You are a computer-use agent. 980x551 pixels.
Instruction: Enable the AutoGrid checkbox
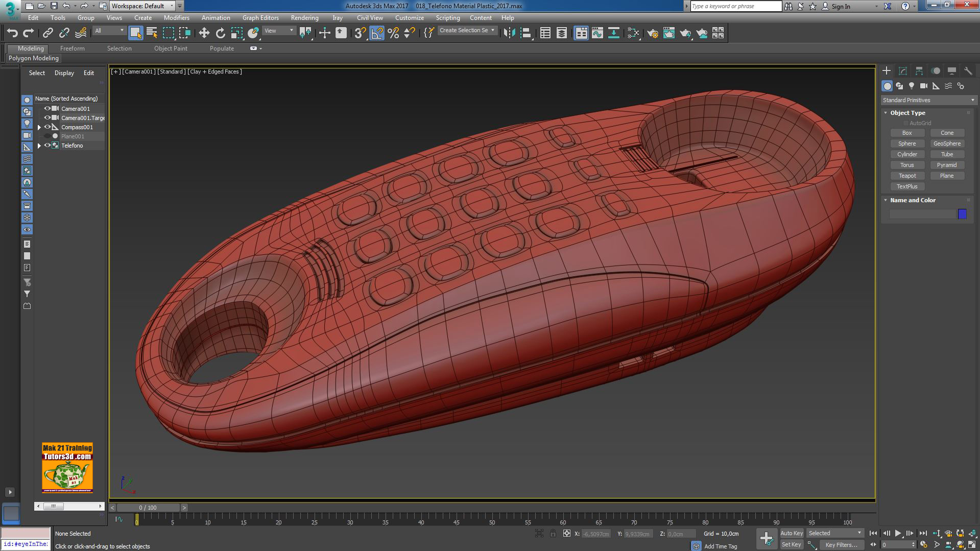906,123
